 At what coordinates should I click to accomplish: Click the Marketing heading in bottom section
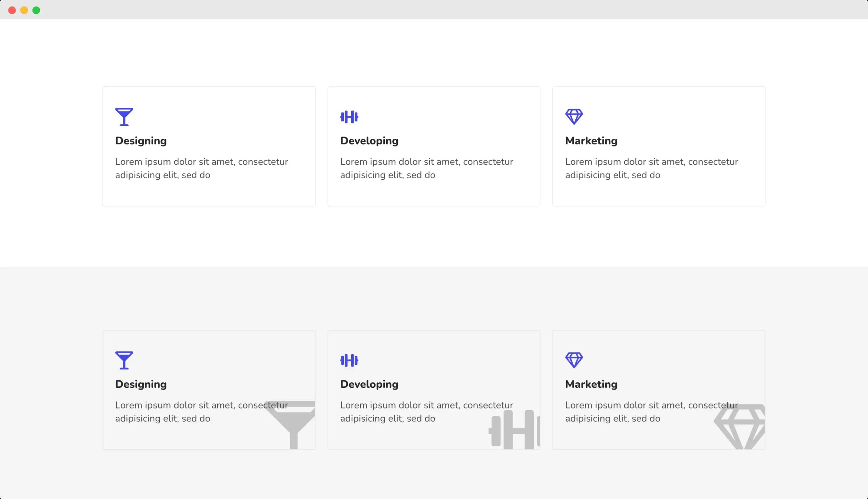[591, 384]
